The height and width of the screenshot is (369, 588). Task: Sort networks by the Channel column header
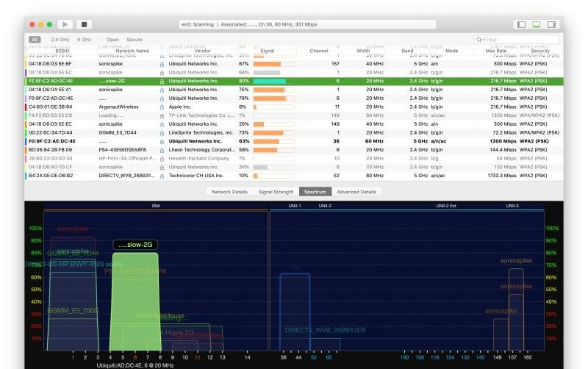pos(319,51)
